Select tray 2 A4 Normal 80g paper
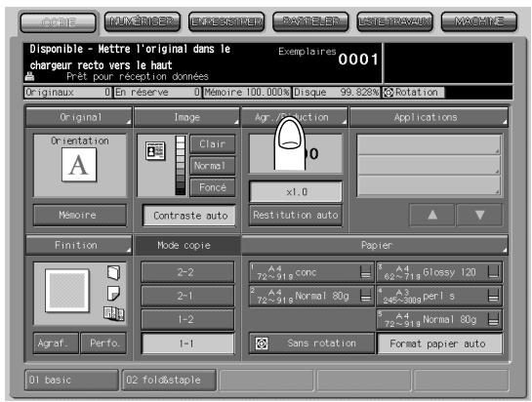This screenshot has height=402, width=532. pyautogui.click(x=311, y=296)
